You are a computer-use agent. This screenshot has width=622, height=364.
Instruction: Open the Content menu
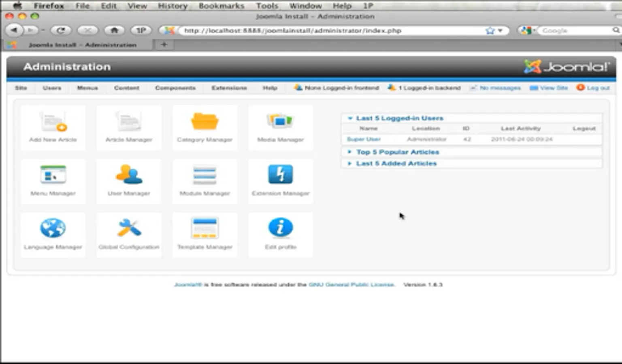[127, 88]
